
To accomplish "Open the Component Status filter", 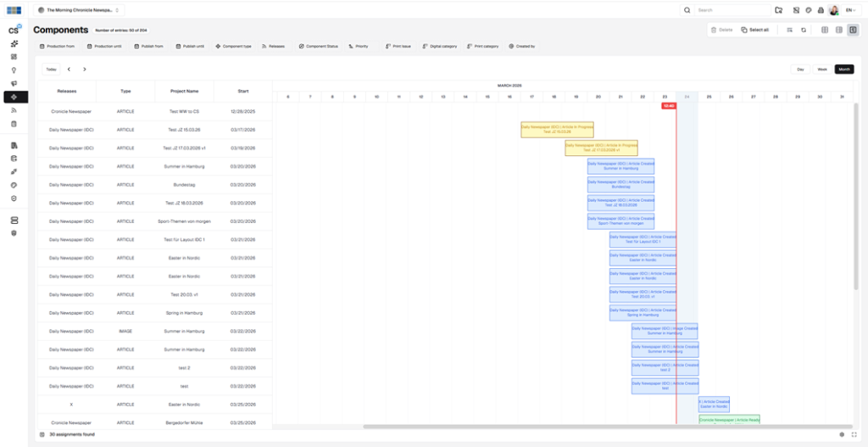I will (x=319, y=46).
